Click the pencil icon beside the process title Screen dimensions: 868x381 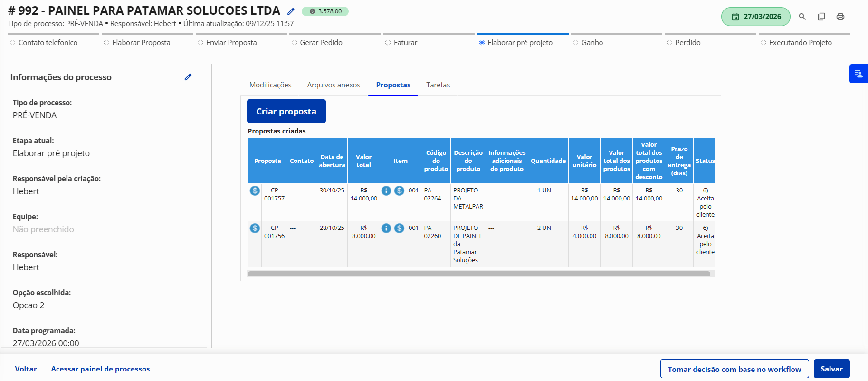pos(291,11)
